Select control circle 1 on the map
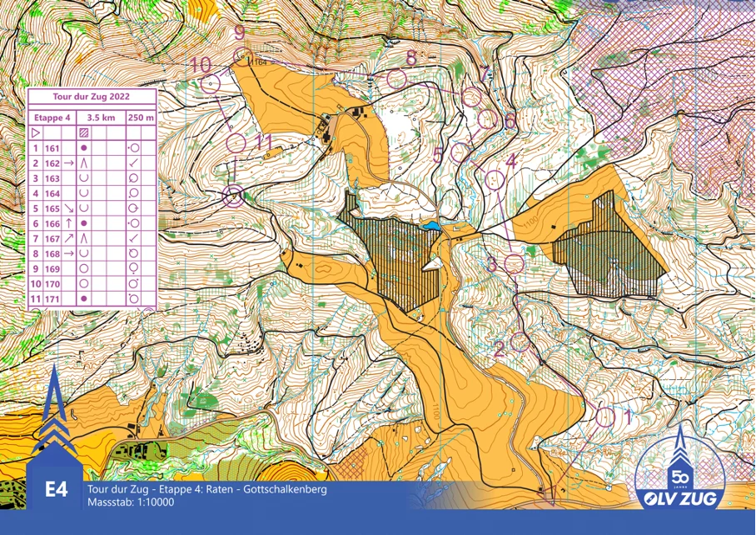 (x=605, y=415)
